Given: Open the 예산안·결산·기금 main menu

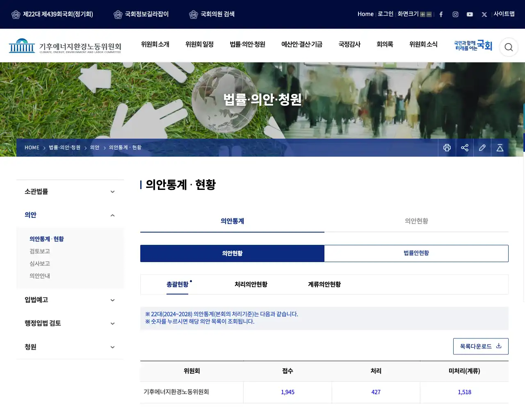Looking at the screenshot, I should coord(302,44).
